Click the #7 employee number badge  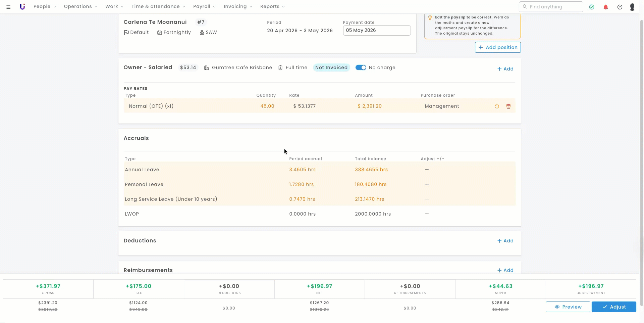click(x=201, y=22)
